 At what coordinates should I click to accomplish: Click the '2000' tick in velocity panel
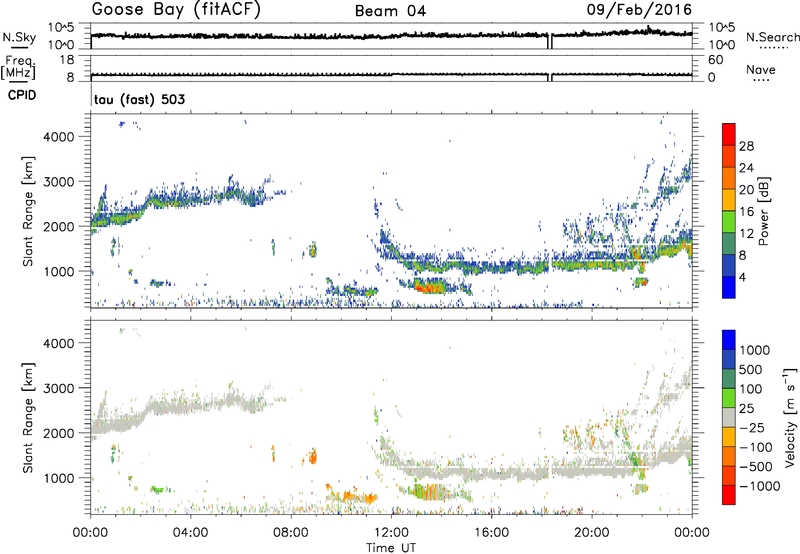[59, 433]
